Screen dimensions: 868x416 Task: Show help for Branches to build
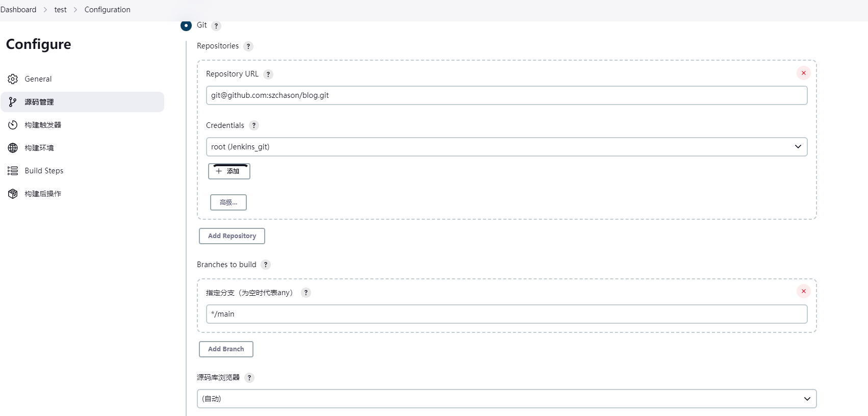pyautogui.click(x=266, y=265)
